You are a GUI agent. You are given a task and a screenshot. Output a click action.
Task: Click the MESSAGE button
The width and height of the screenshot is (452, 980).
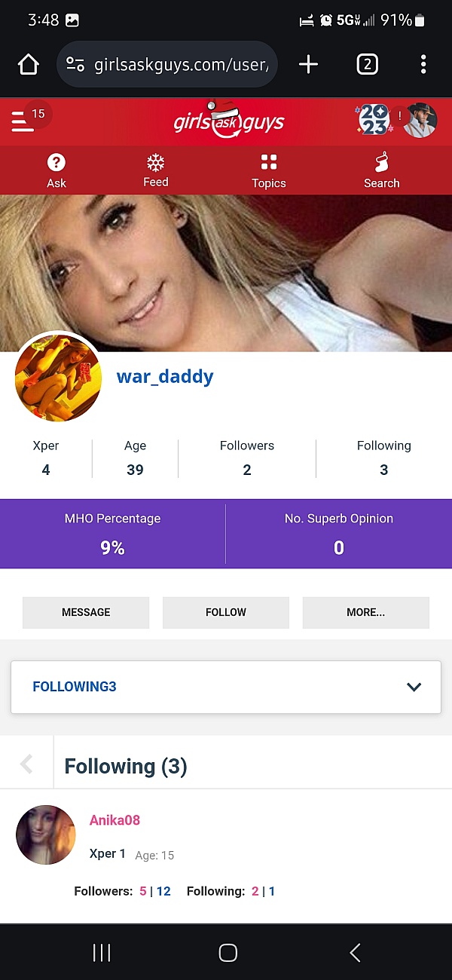point(86,612)
